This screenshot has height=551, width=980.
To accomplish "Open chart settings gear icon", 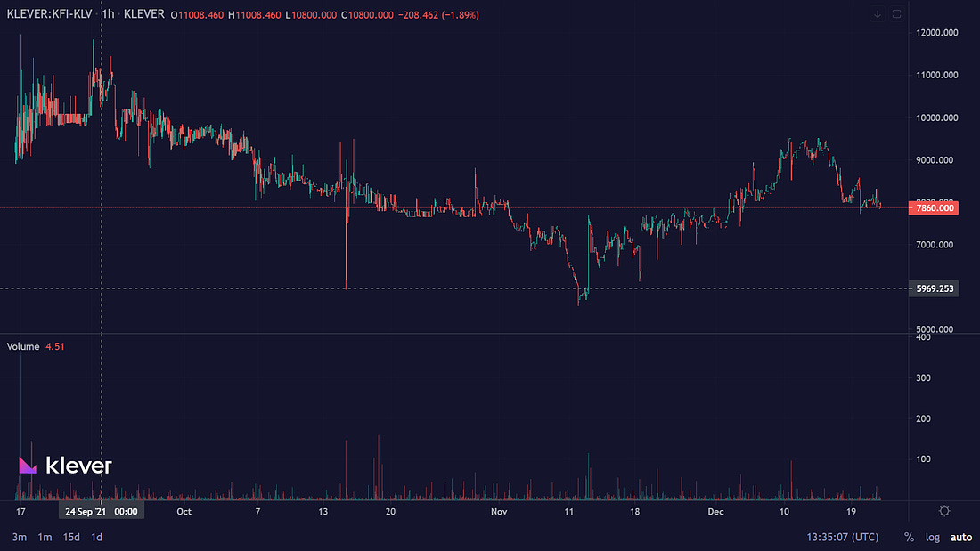I will click(944, 511).
